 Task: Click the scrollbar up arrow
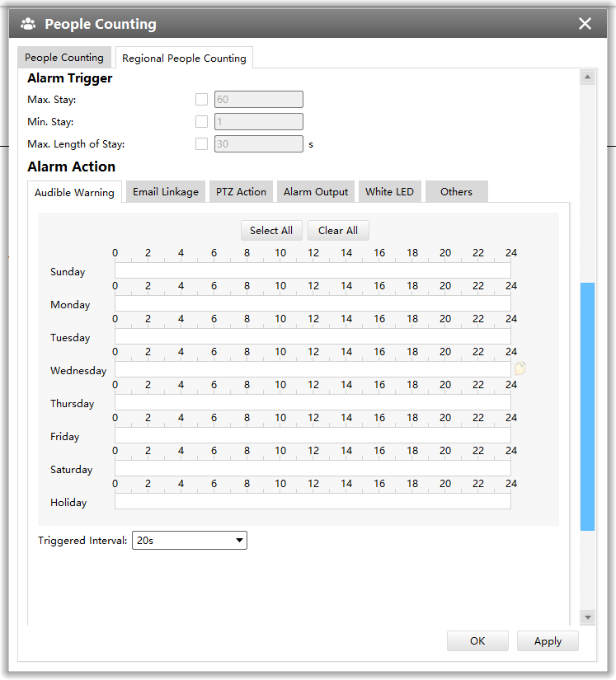pos(587,77)
